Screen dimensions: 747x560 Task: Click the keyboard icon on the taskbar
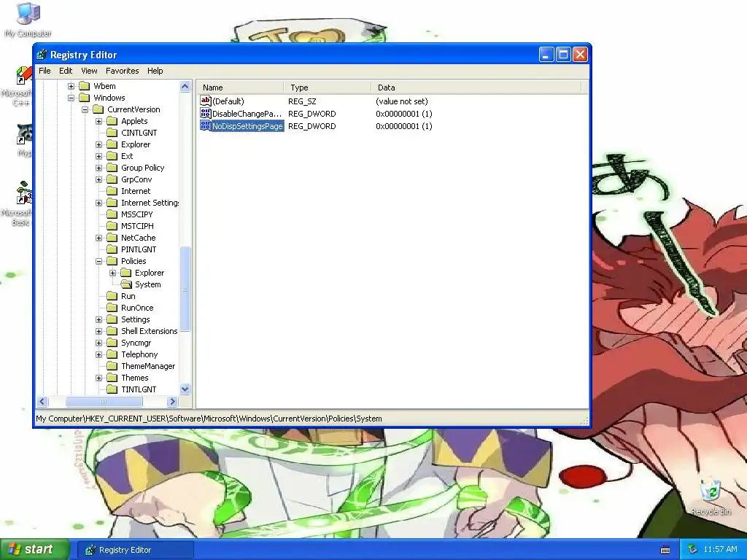click(665, 550)
